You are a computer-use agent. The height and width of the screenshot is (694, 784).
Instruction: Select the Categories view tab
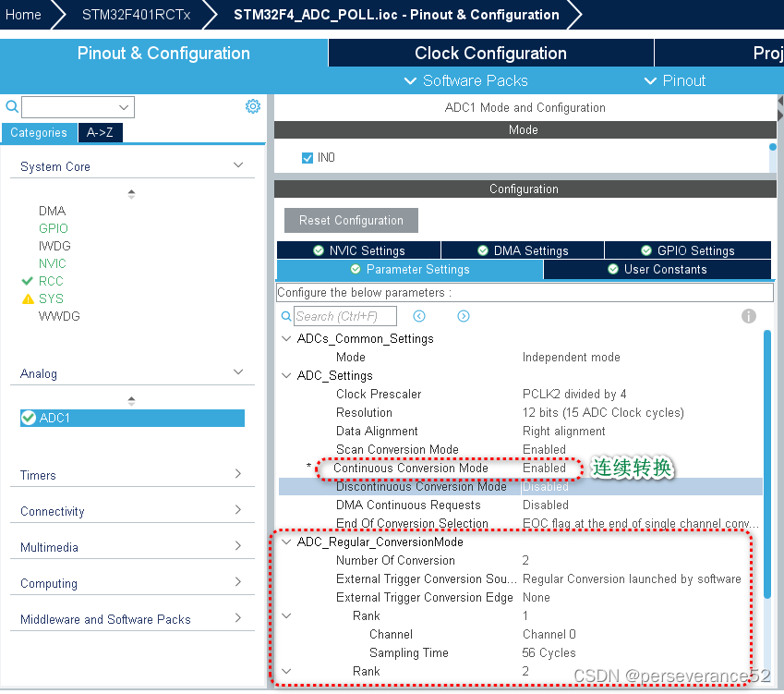point(39,132)
